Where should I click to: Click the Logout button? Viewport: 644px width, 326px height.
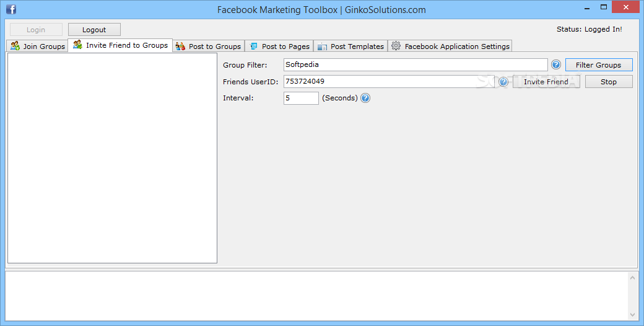coord(94,30)
